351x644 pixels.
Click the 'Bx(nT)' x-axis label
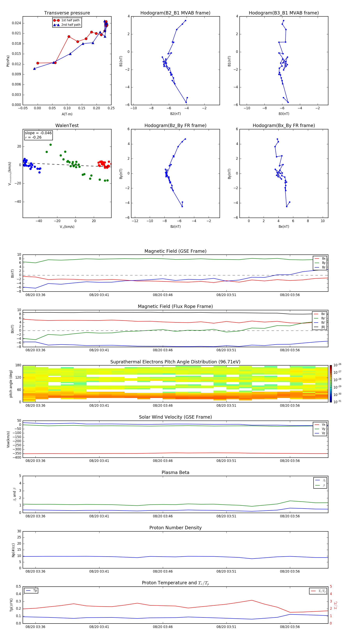[284, 227]
